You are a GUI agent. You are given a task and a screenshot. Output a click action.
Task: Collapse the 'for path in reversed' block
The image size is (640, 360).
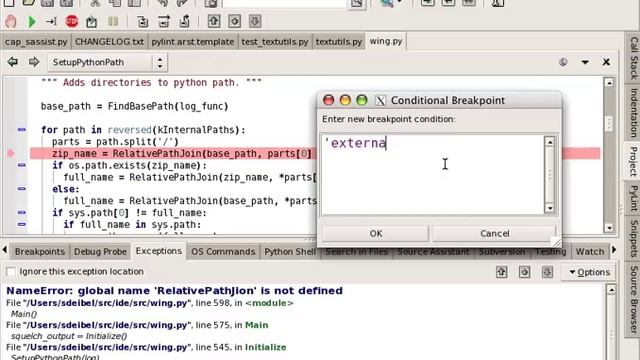click(22, 130)
